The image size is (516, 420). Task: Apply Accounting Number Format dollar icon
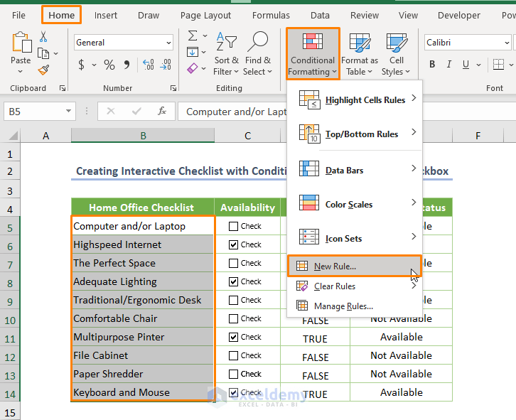(81, 65)
